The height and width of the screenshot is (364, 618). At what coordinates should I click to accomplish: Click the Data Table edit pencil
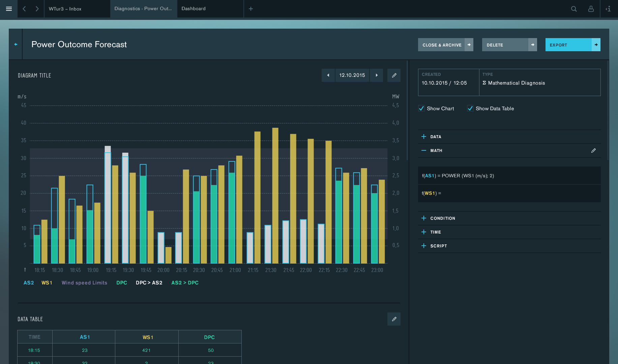(394, 319)
